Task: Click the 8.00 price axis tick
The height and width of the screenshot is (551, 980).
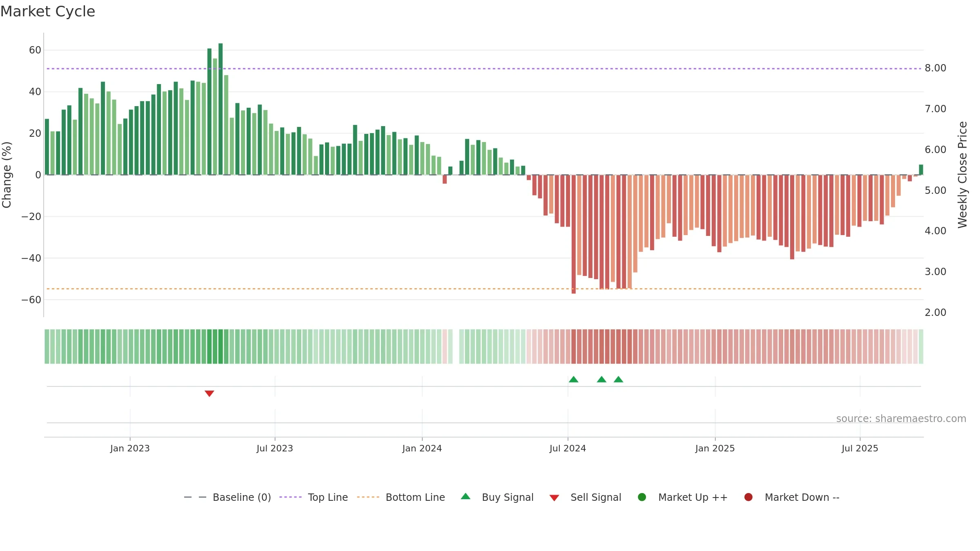Action: [935, 68]
